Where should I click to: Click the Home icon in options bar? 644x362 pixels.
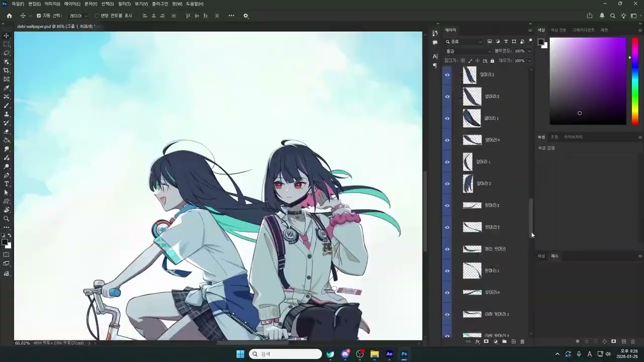pos(9,16)
